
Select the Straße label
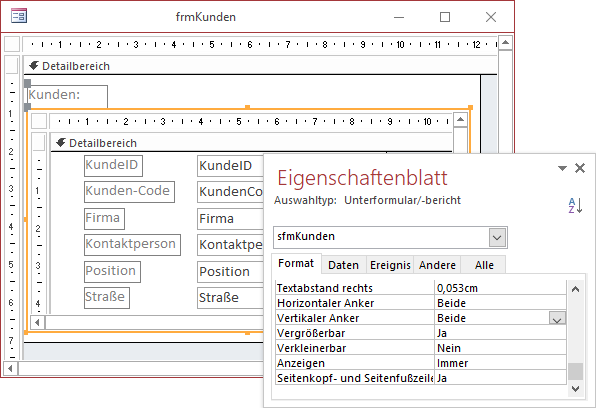107,298
